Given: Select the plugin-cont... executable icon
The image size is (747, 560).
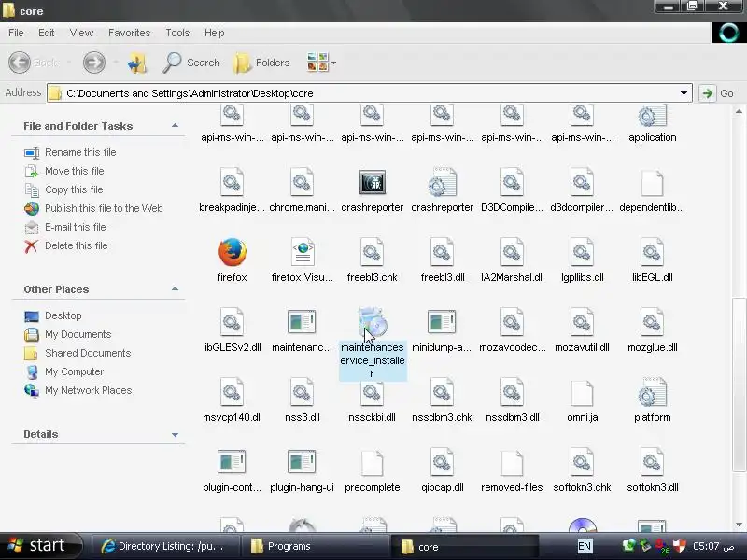Looking at the screenshot, I should point(232,462).
